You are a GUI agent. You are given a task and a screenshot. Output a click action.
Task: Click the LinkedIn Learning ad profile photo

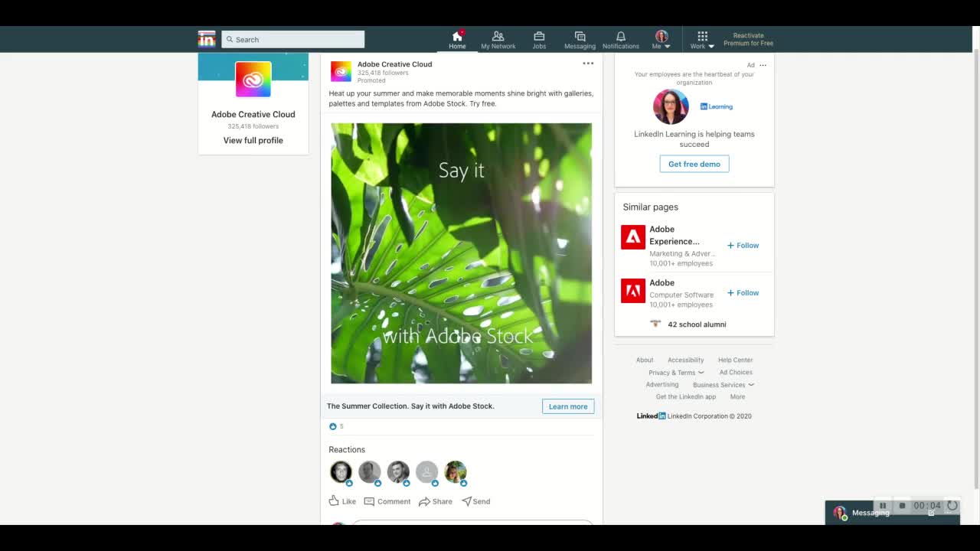click(x=671, y=106)
